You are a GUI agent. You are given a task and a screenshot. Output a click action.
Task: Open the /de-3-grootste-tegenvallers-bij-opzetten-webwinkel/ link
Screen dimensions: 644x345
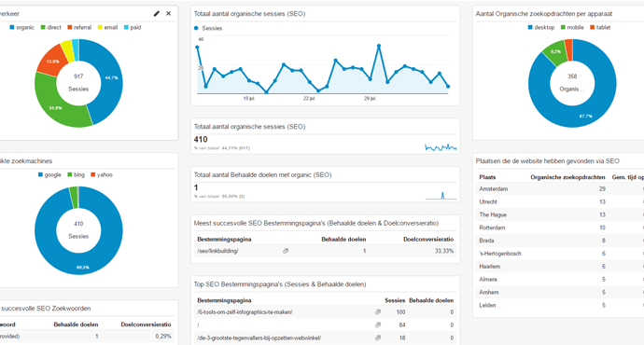click(x=259, y=338)
